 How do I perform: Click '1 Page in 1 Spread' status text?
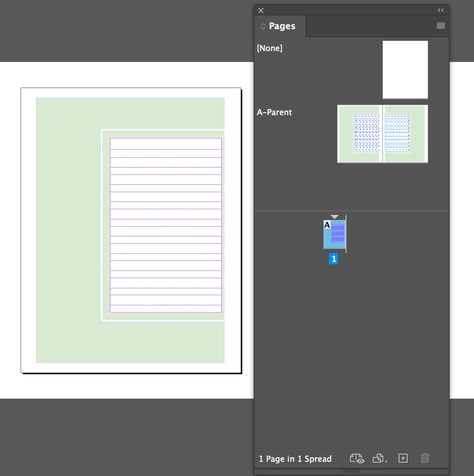click(295, 459)
